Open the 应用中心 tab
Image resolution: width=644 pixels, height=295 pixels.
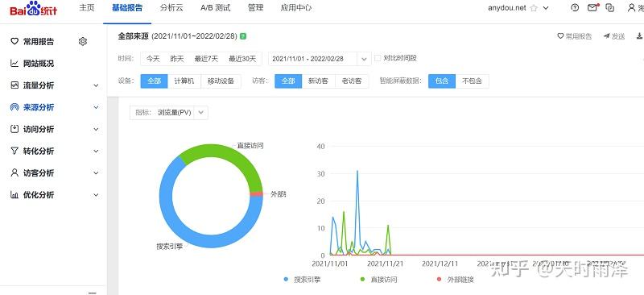pyautogui.click(x=295, y=8)
